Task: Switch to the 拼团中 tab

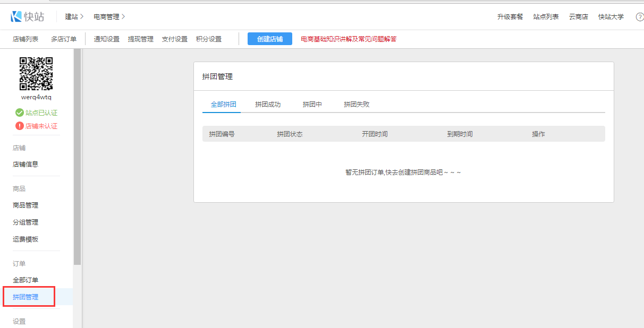Action: (312, 105)
